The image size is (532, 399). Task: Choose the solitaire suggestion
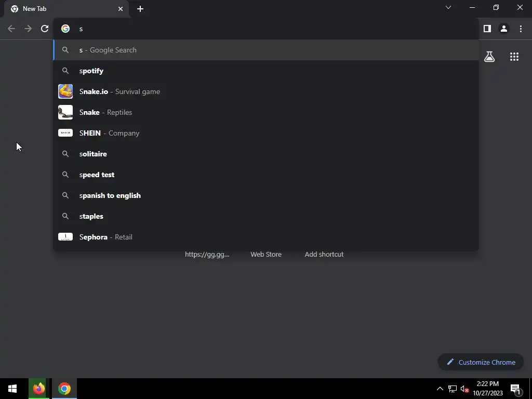tap(267, 154)
